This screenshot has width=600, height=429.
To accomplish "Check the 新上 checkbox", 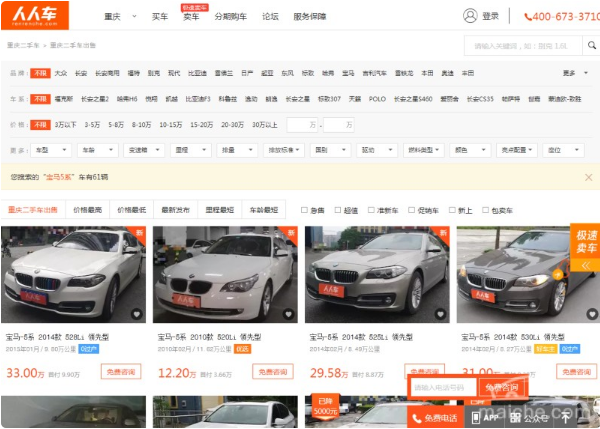I will [x=452, y=210].
